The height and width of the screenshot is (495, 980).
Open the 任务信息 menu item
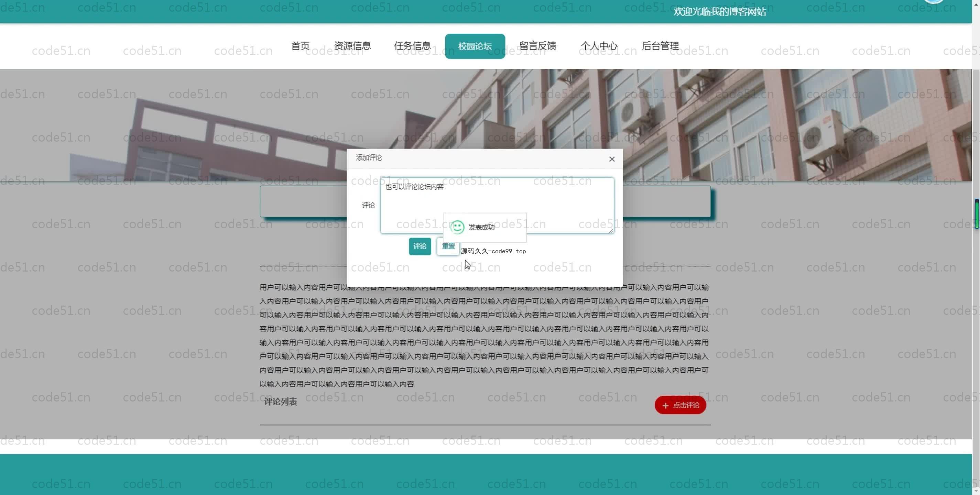click(412, 46)
